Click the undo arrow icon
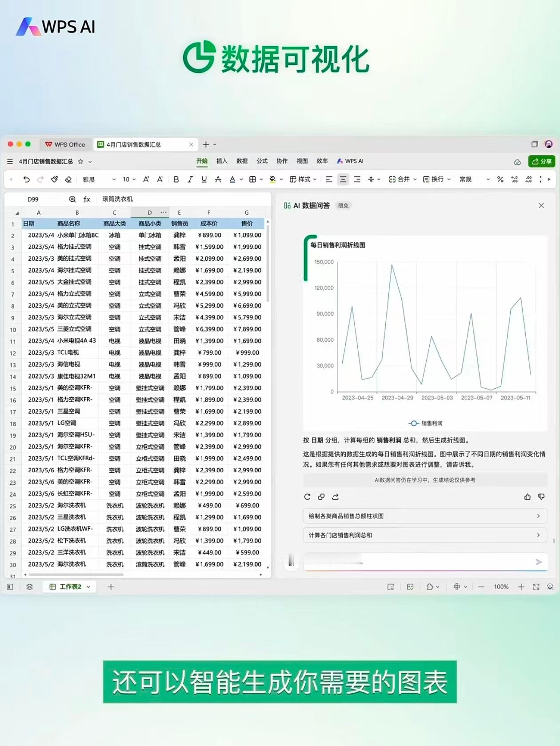Image resolution: width=560 pixels, height=746 pixels. pos(27,179)
